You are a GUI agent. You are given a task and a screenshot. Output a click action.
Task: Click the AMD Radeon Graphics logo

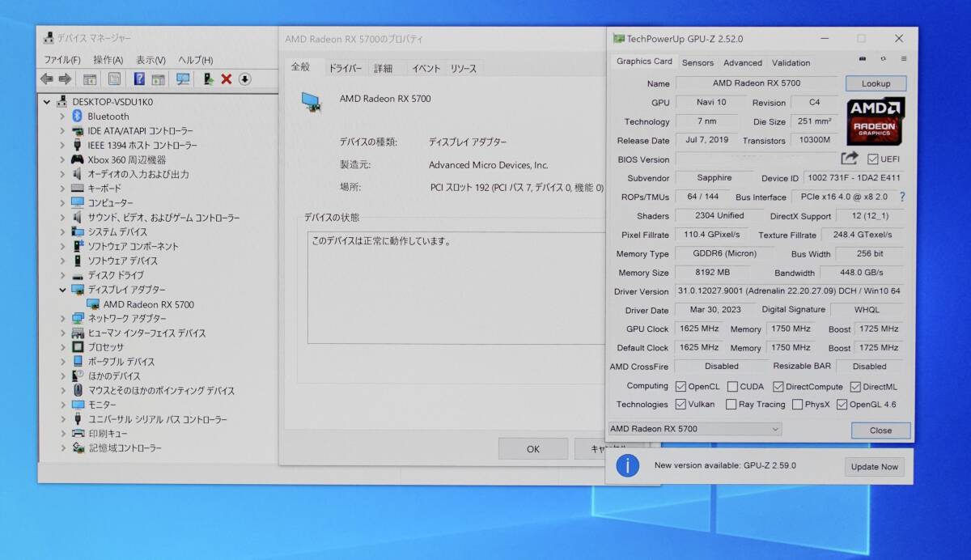[x=876, y=121]
